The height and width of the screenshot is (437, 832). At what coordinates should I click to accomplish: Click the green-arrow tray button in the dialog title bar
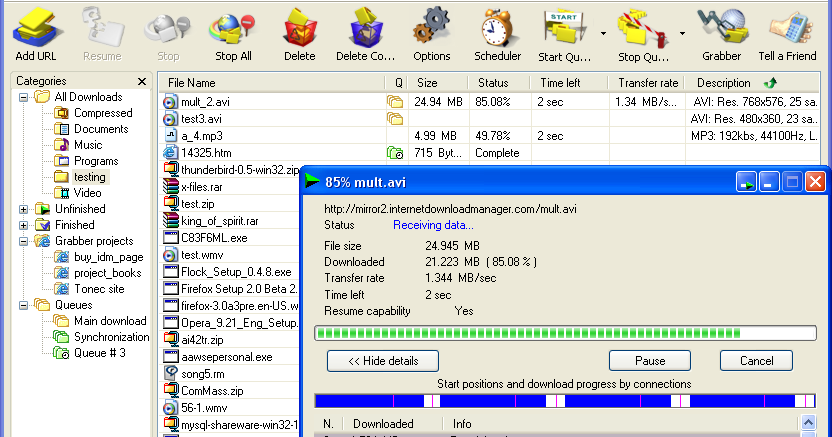pos(746,182)
